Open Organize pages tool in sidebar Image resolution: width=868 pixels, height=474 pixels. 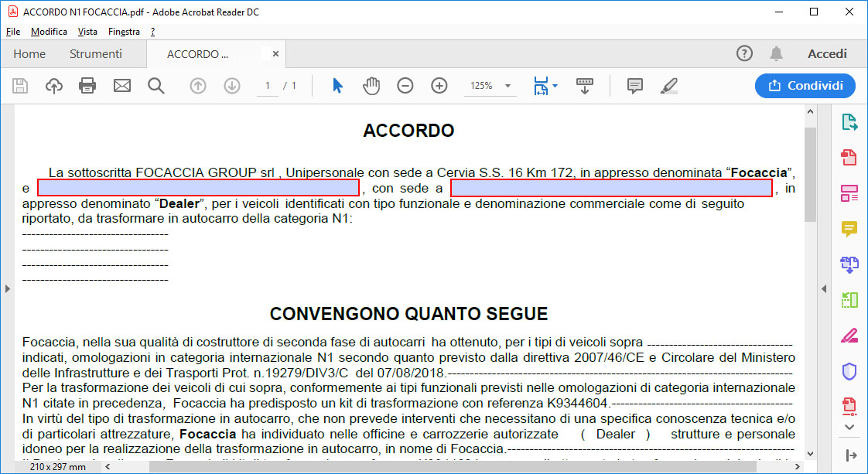(x=849, y=300)
